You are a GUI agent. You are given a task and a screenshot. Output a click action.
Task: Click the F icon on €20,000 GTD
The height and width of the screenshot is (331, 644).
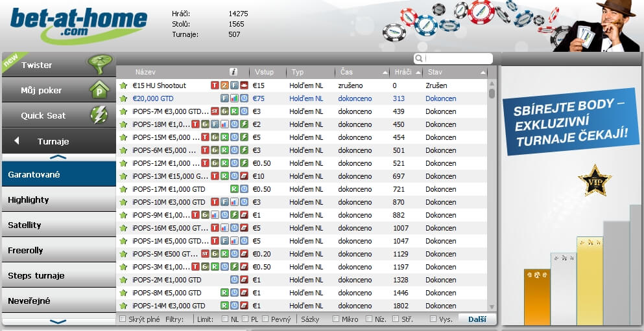tap(224, 99)
